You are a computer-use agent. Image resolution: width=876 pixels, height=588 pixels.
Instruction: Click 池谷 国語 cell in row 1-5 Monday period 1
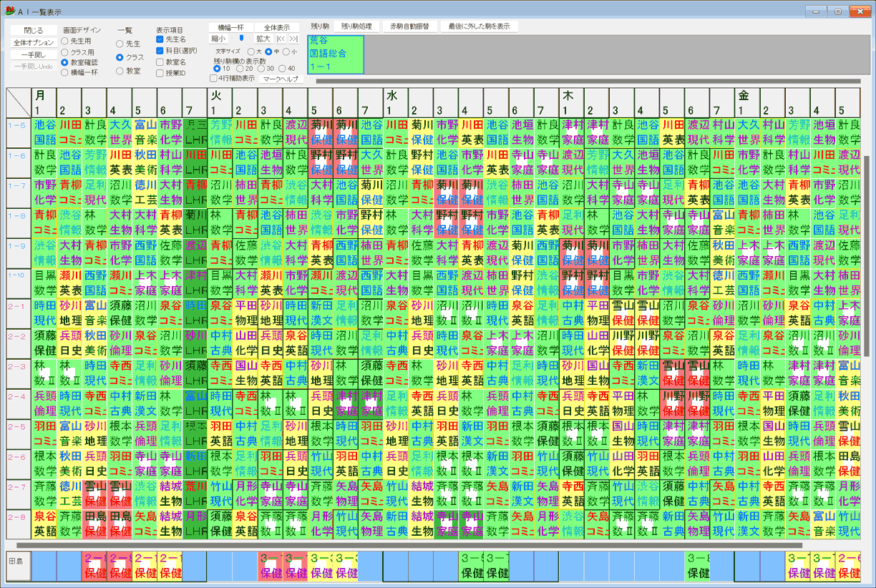(x=44, y=133)
